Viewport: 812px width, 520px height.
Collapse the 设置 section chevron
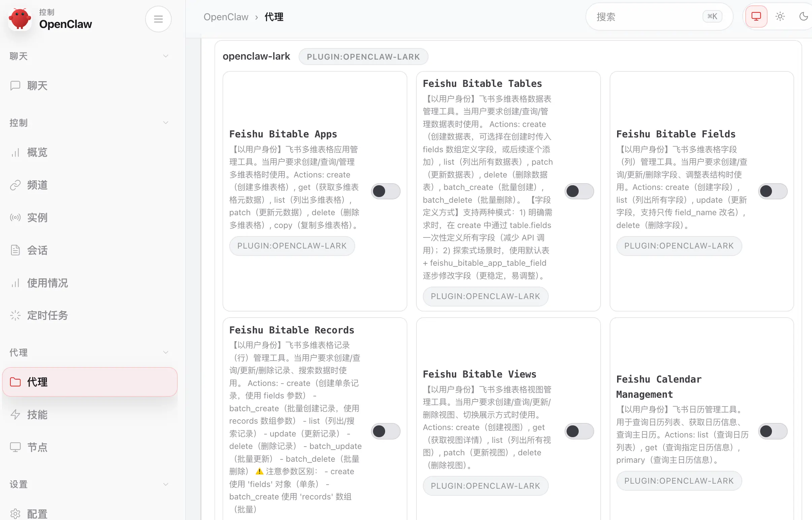(x=166, y=484)
